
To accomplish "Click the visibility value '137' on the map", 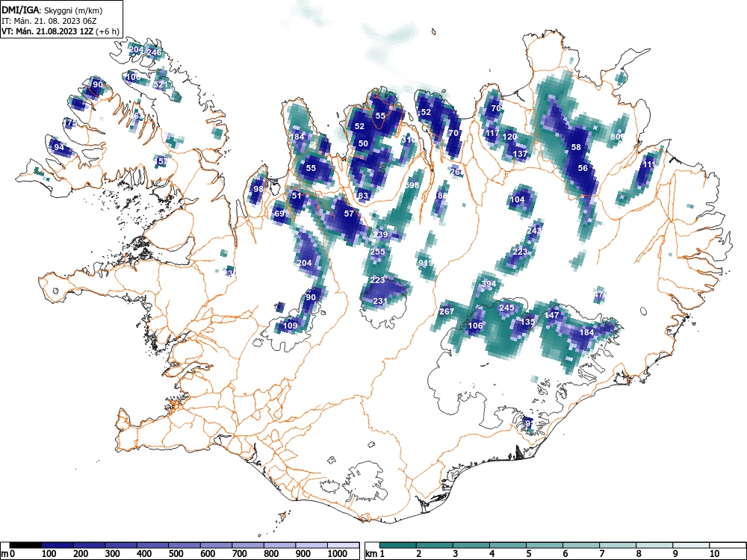I will coord(520,154).
